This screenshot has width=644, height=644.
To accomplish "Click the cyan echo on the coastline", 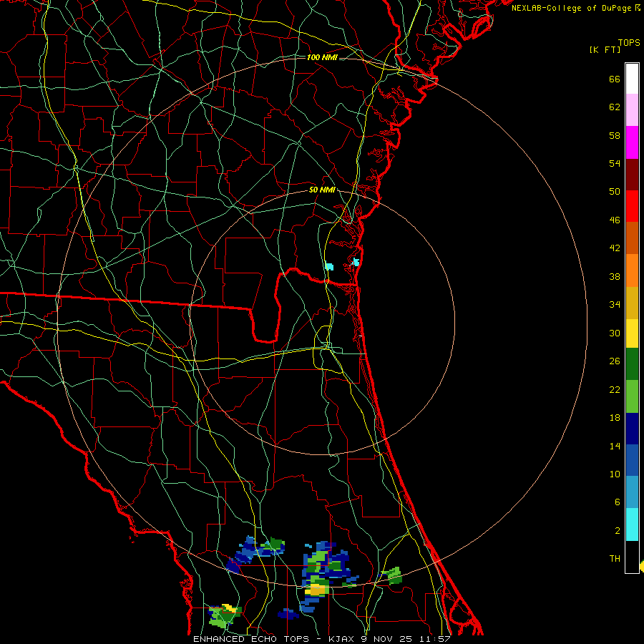I will 356,262.
